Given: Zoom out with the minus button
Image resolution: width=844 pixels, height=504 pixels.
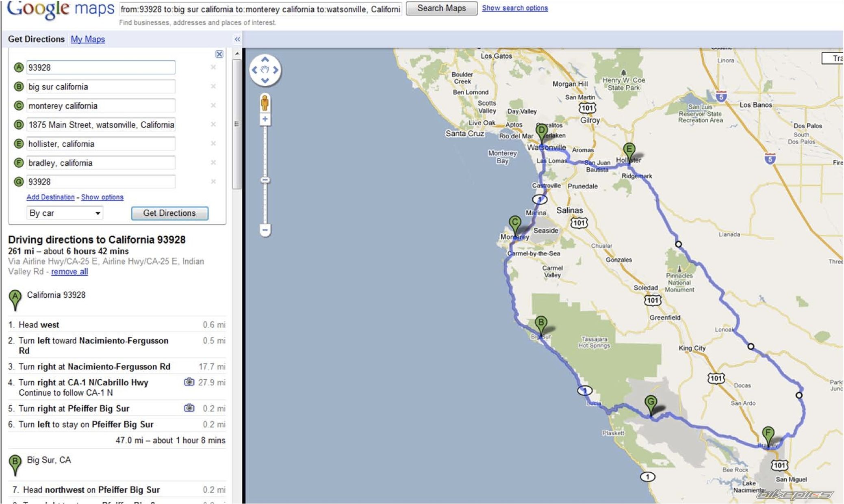Looking at the screenshot, I should point(265,230).
